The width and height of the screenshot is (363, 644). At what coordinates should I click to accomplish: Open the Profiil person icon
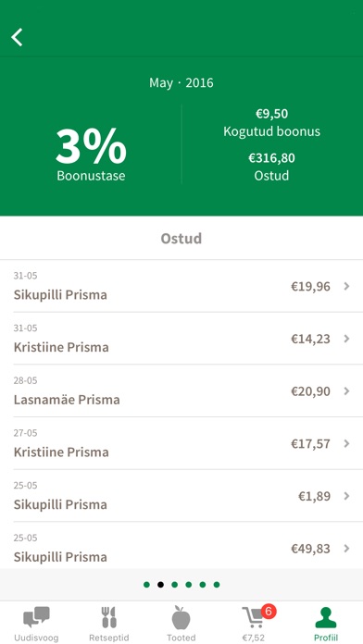[326, 617]
